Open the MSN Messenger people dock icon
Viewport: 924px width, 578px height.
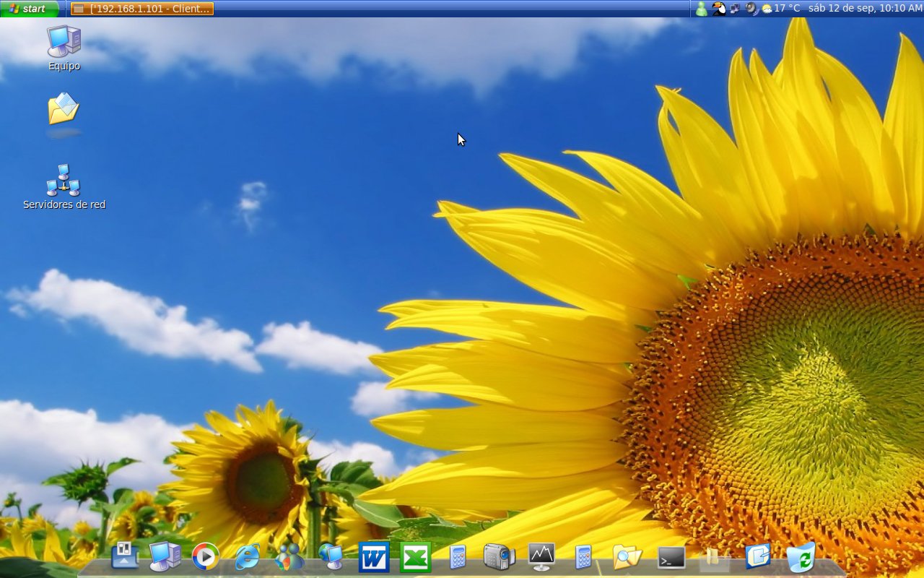coord(289,556)
